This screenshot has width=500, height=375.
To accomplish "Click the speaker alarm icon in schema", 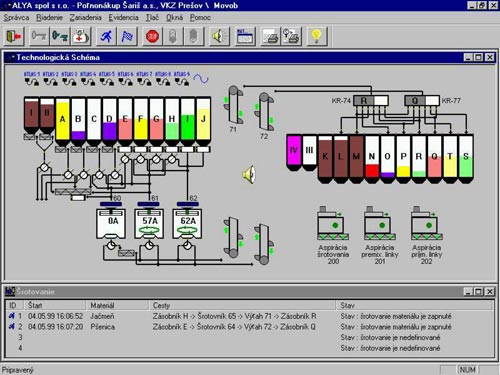I will 249,174.
